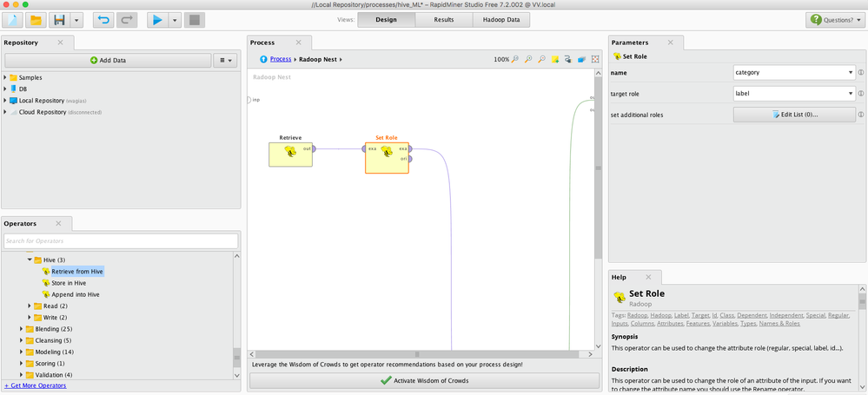Click the Retrieve operator's out port
The height and width of the screenshot is (395, 868).
(314, 148)
